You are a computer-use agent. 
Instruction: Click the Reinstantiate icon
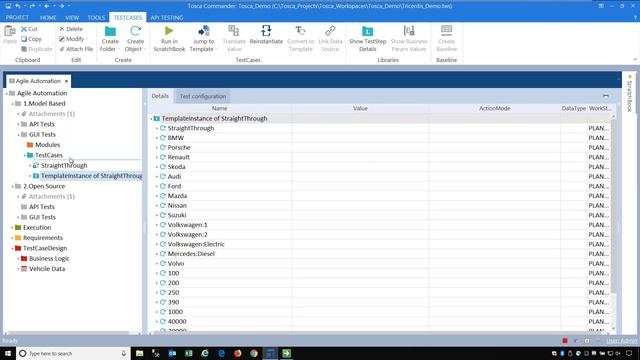click(266, 31)
